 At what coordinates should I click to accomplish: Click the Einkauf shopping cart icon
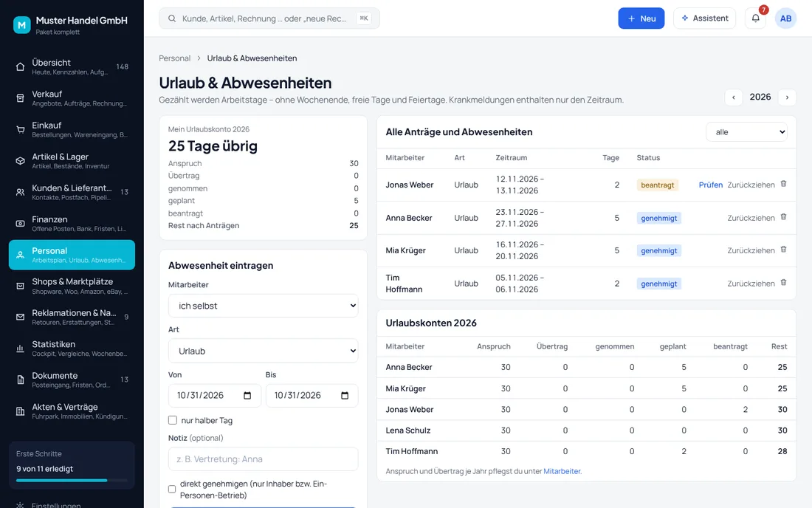tap(20, 129)
